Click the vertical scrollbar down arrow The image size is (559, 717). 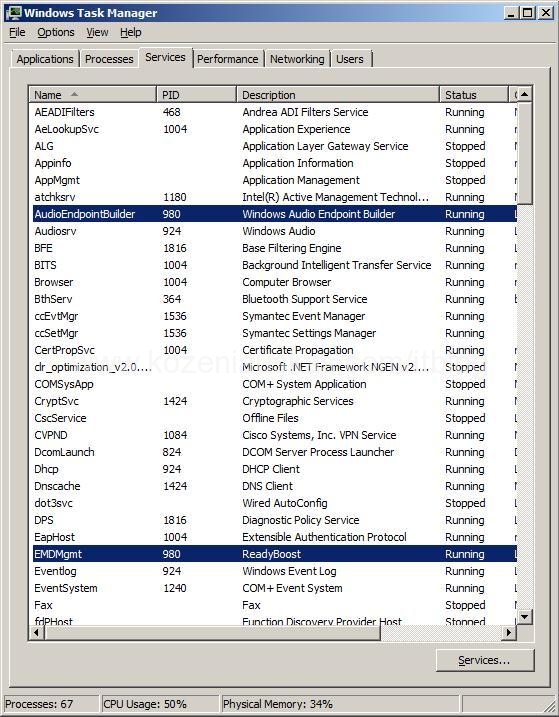(x=524, y=617)
